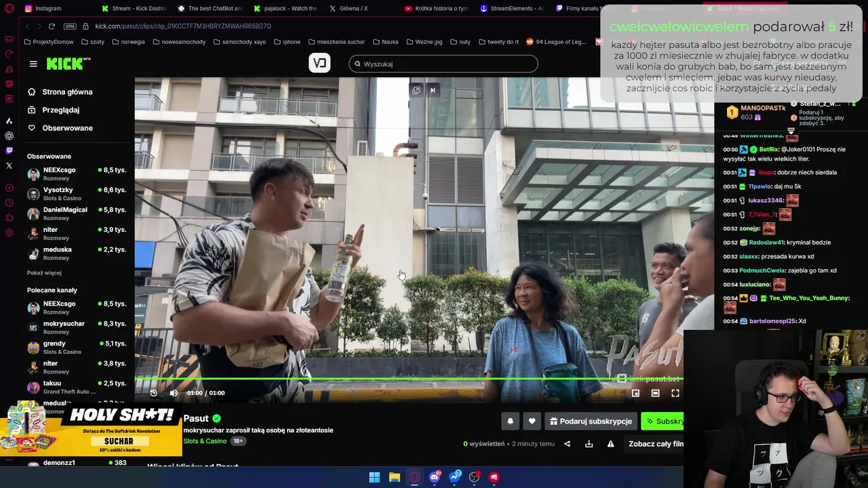Toggle the VPN badge in the address bar
The width and height of the screenshot is (868, 488).
(70, 26)
